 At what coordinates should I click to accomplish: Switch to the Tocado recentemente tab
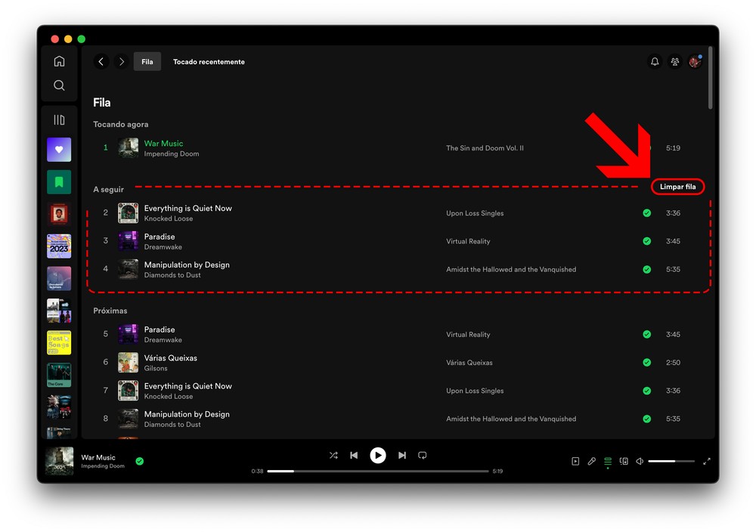(209, 62)
